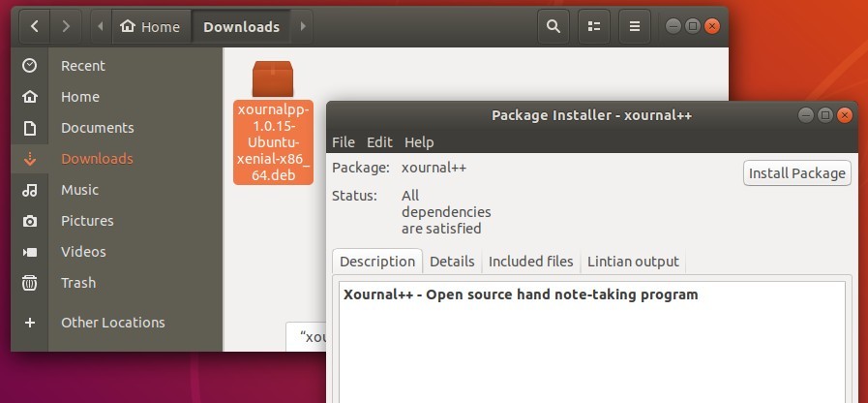The width and height of the screenshot is (868, 403).
Task: Select Downloads in the sidebar
Action: [116, 159]
